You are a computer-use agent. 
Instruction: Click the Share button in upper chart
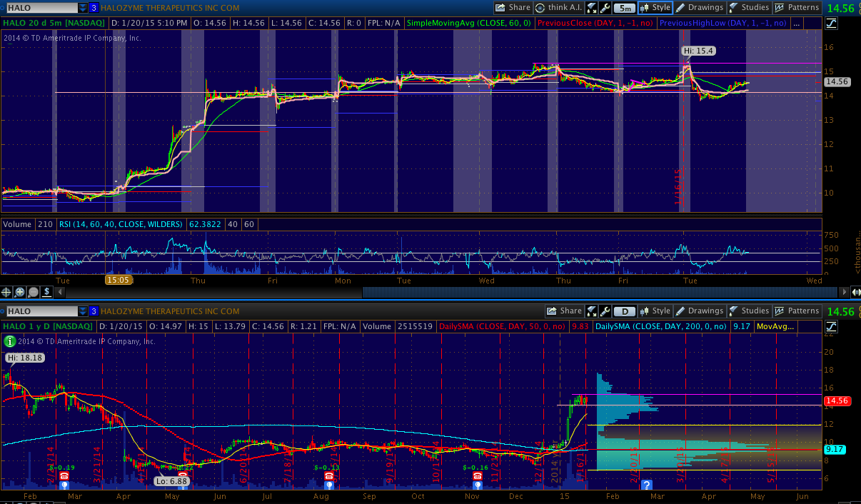tap(513, 8)
